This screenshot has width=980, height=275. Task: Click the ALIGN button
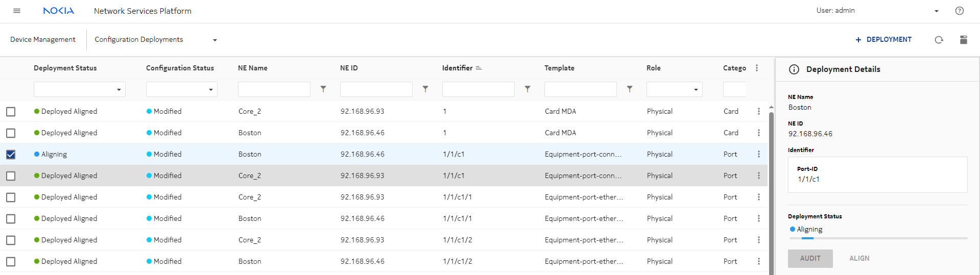[859, 258]
